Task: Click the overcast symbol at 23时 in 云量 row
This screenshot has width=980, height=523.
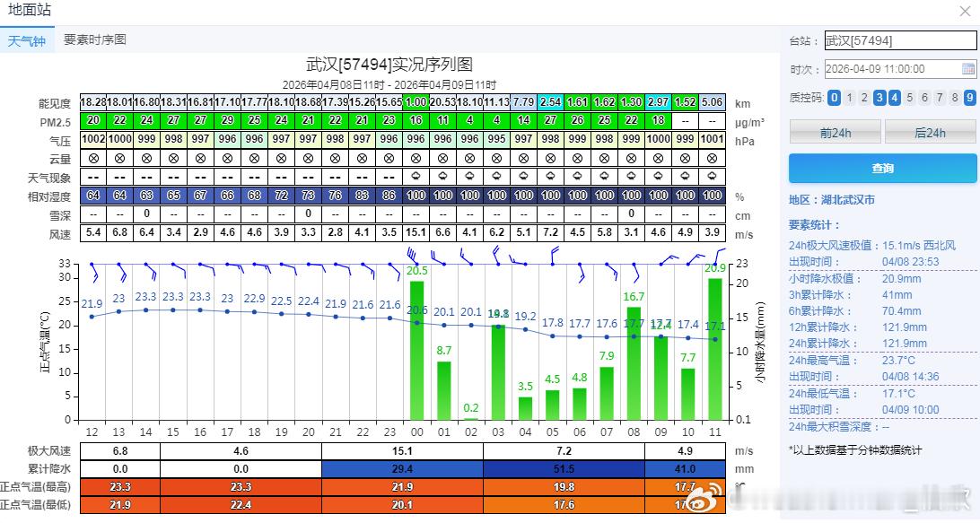Action: (x=388, y=158)
